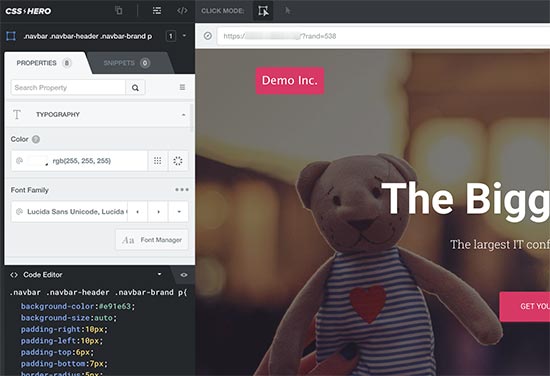Click the background-size:auto code line
Viewport: 550px width, 376px height.
point(69,318)
